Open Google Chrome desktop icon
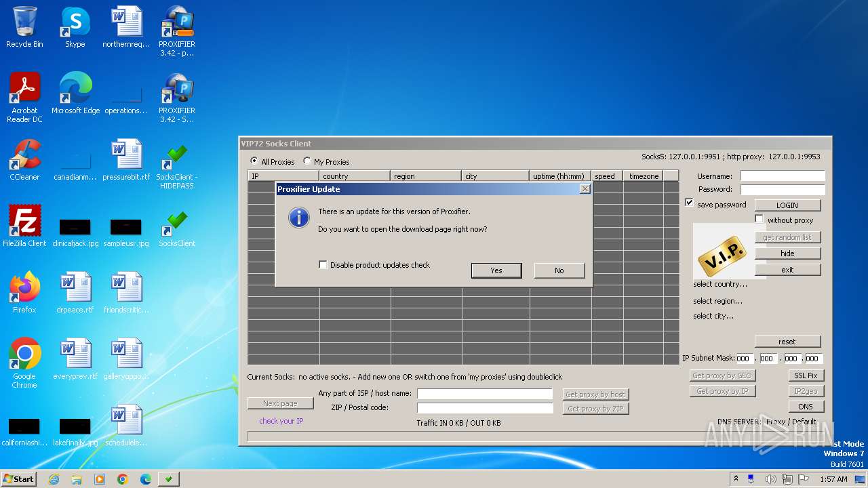 click(x=24, y=363)
